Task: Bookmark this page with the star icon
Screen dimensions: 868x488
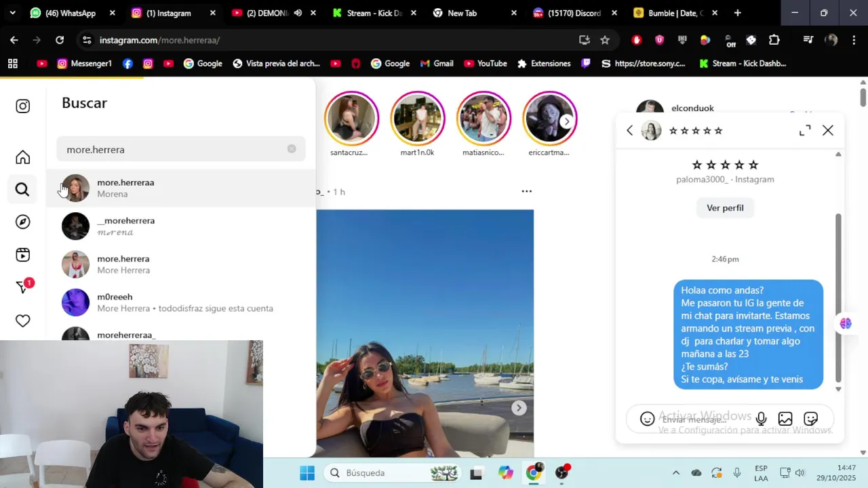Action: tap(605, 40)
